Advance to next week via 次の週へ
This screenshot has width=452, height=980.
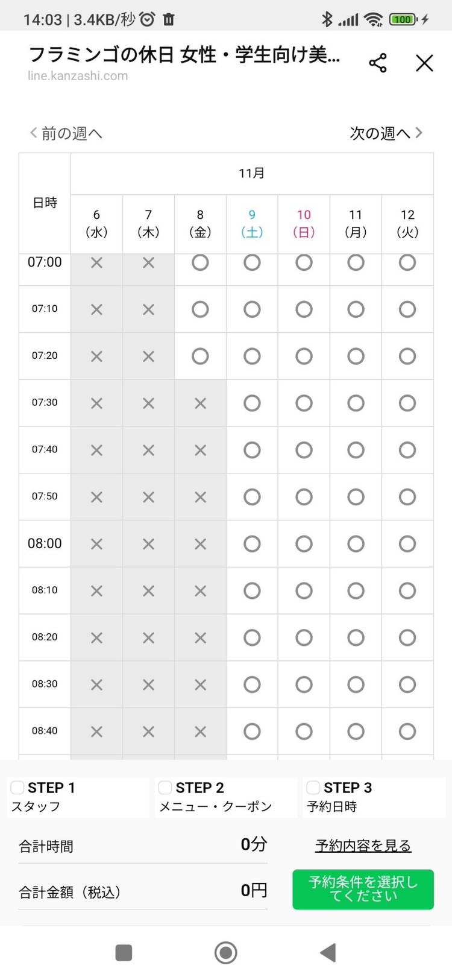(386, 133)
